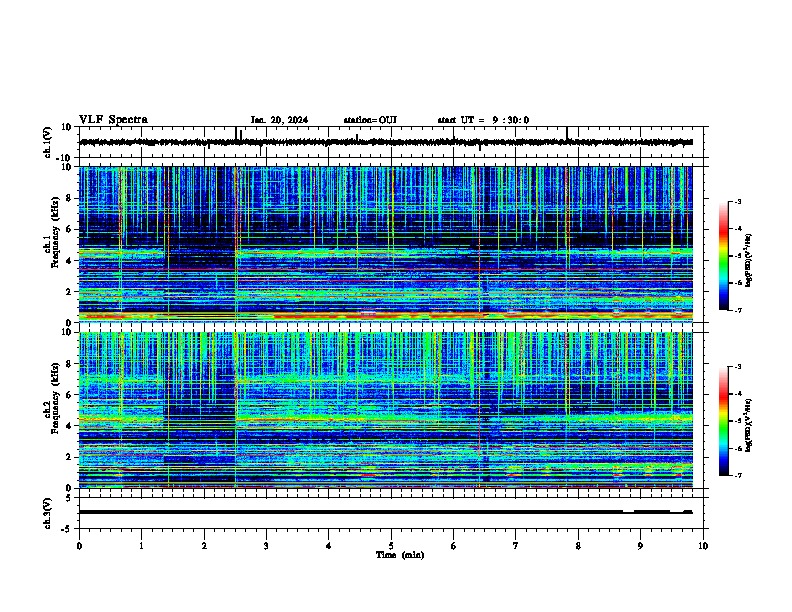Click the ch.1 spectrogram colorbar
This screenshot has width=792, height=612.
click(723, 256)
